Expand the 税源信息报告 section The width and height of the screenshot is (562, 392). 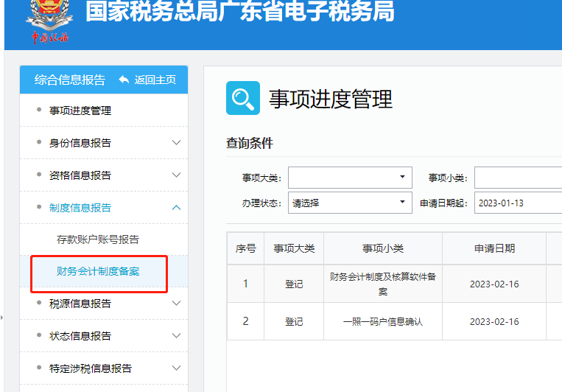click(x=175, y=304)
